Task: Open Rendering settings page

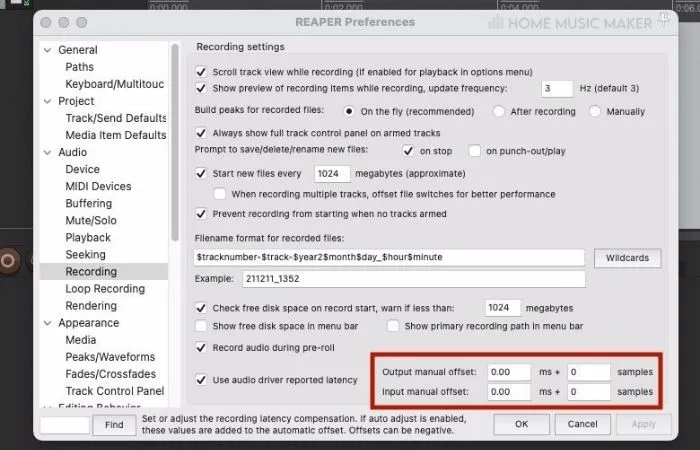Action: click(91, 306)
